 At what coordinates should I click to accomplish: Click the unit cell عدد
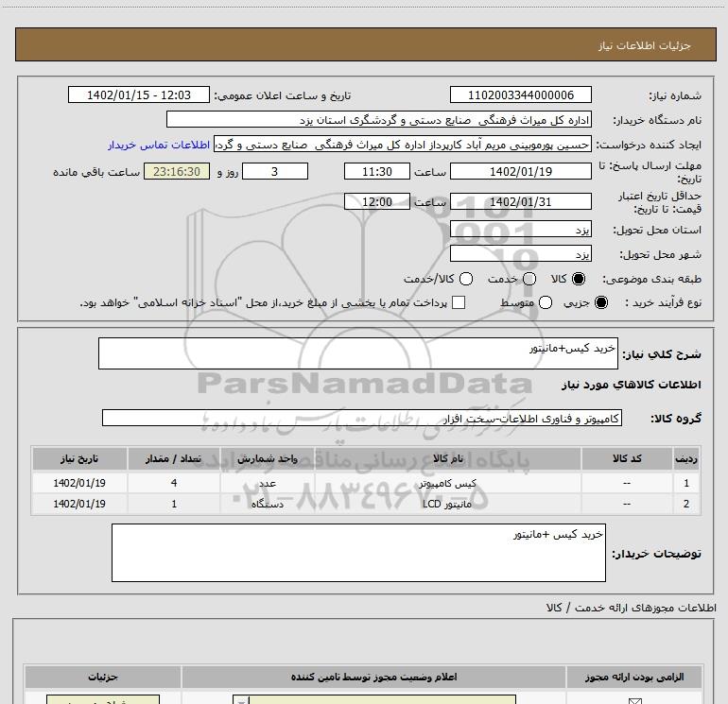tap(268, 483)
